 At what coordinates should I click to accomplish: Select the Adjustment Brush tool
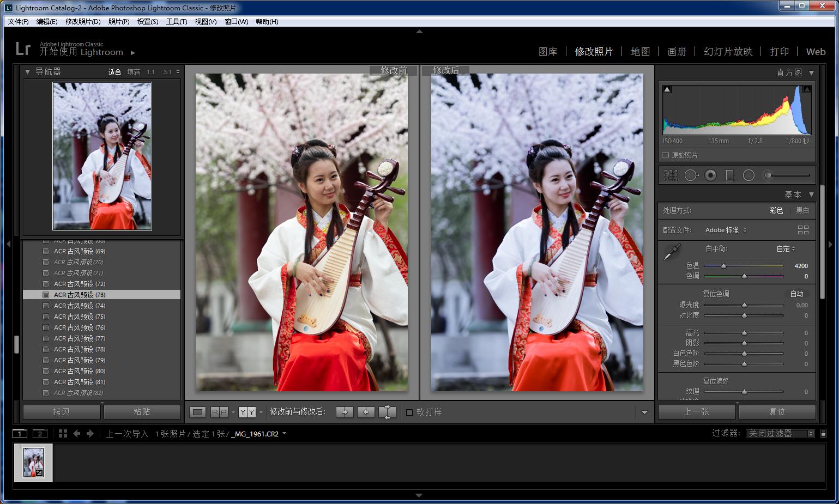769,175
